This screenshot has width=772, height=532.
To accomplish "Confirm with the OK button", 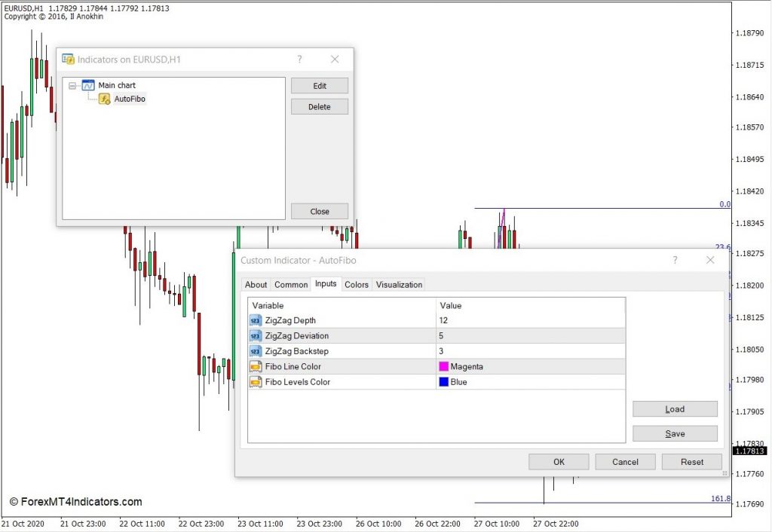I will [x=559, y=462].
